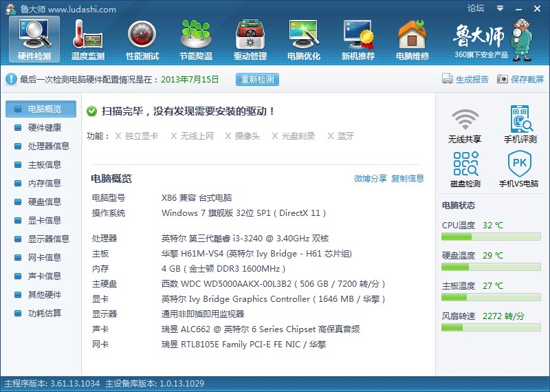Click 主程序版本 3.61.13.1034 in status bar
550x392 pixels.
click(52, 383)
